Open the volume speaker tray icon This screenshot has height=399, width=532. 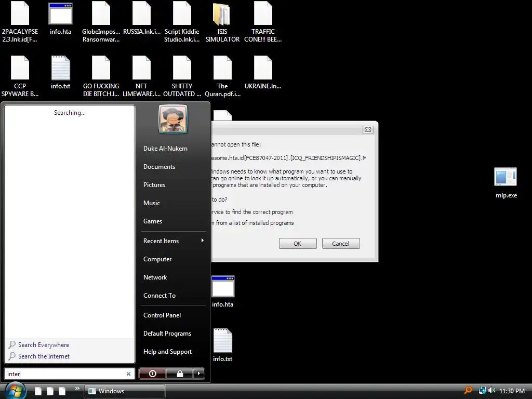[x=491, y=391]
